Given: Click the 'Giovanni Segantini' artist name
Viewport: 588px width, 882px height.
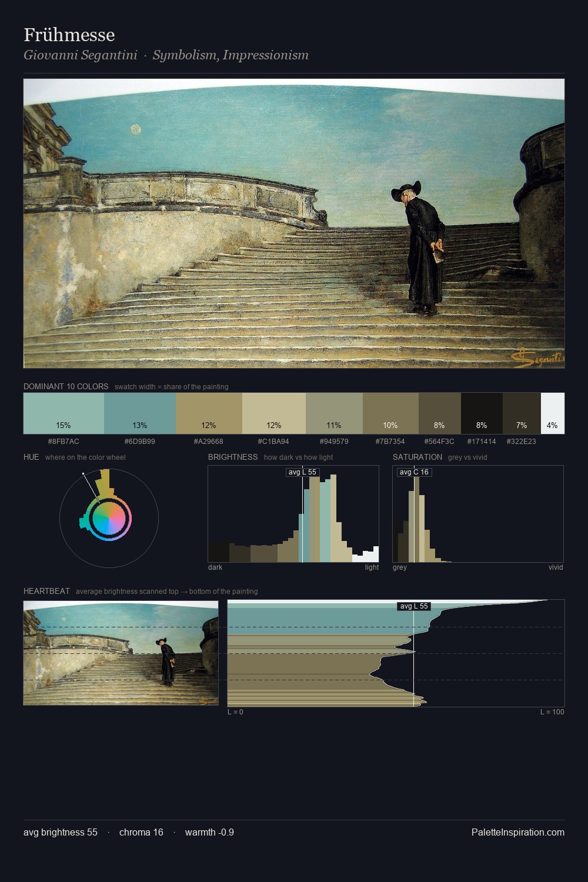Looking at the screenshot, I should coord(81,55).
